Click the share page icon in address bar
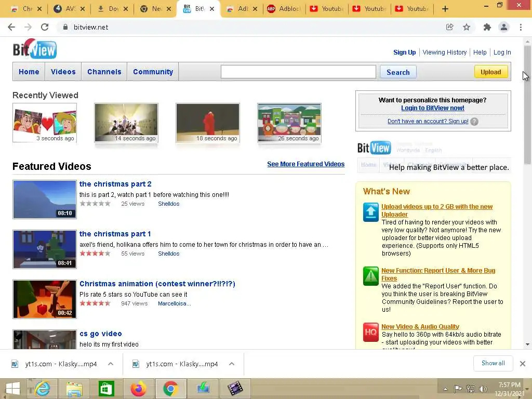The image size is (532, 399). click(449, 27)
